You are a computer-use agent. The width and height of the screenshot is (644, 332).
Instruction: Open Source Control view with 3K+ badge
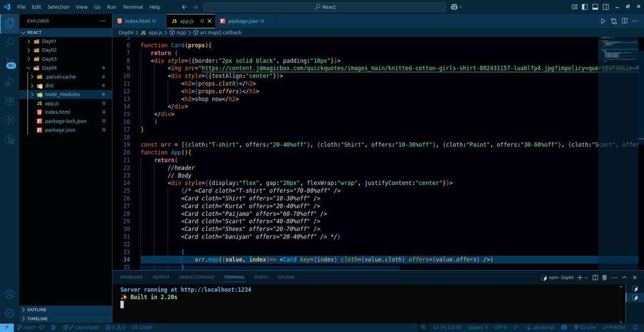[10, 62]
